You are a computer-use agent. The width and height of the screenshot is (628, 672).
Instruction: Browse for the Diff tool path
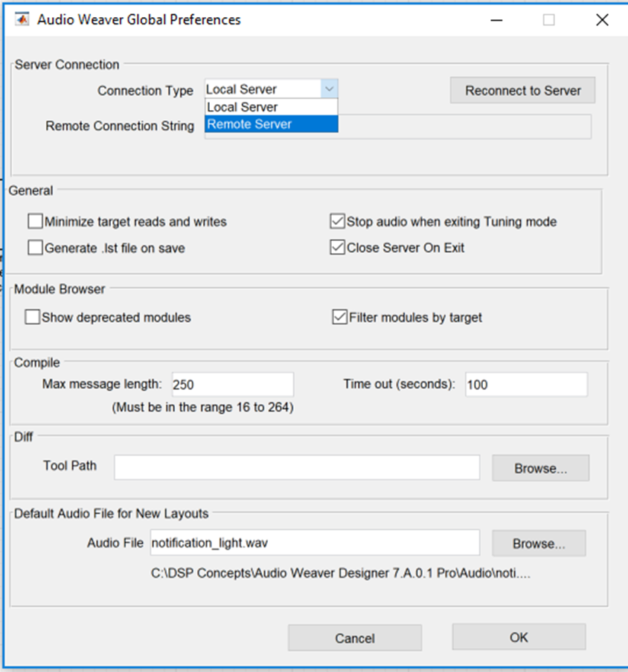tap(540, 469)
